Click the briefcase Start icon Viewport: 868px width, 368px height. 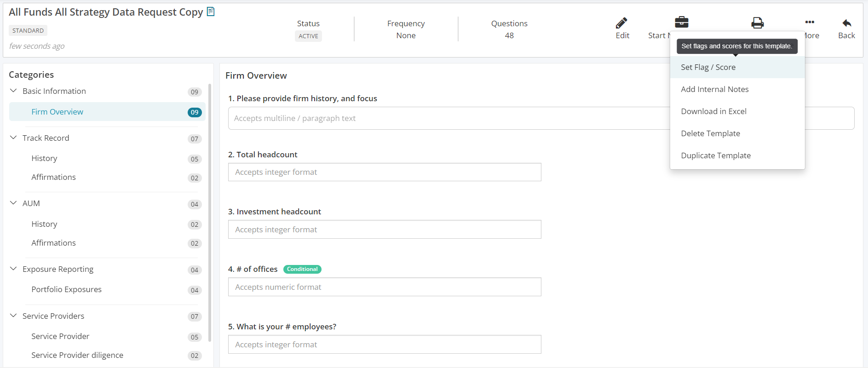click(x=681, y=22)
